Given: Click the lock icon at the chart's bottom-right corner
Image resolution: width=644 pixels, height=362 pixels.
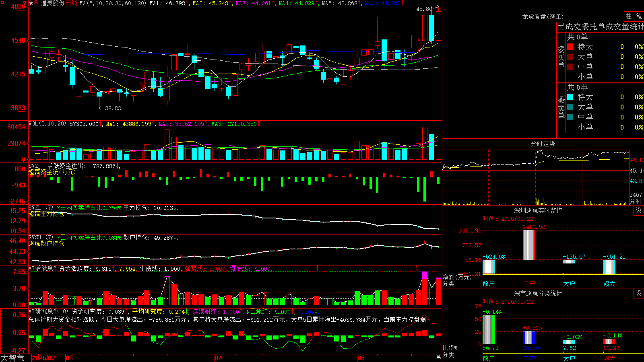Looking at the screenshot, I should point(439,357).
